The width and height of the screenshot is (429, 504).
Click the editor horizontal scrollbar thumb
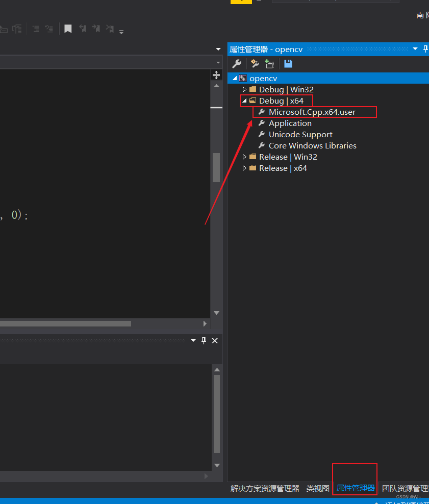tap(66, 324)
